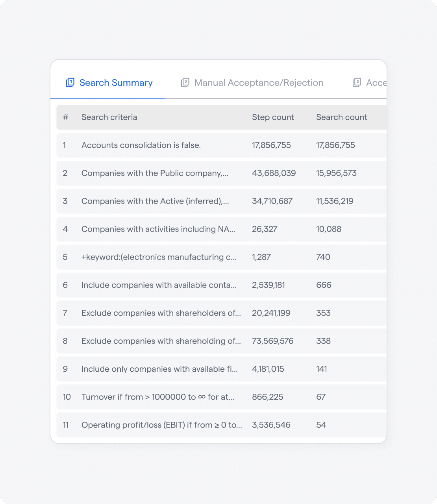Open the Companies with activities including NA row
Image resolution: width=437 pixels, height=504 pixels.
[x=158, y=229]
